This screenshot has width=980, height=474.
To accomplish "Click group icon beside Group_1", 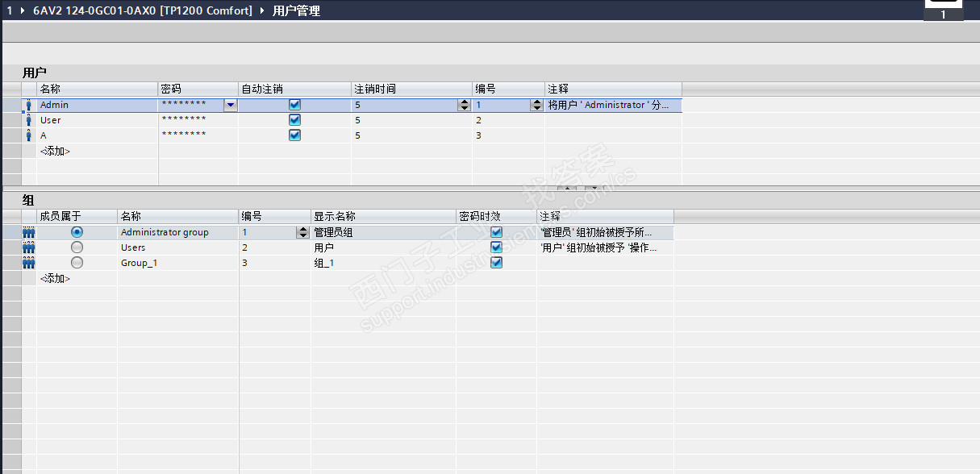I will [29, 263].
